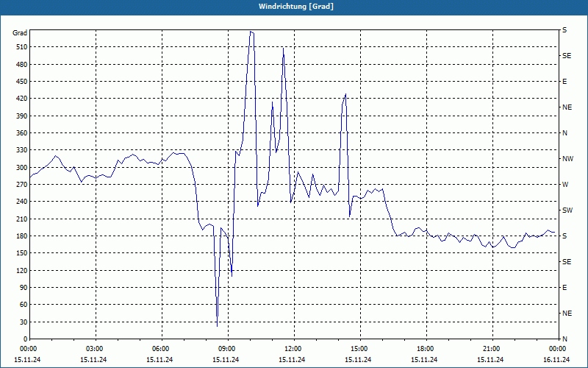Pick the 390 y-axis label
The height and width of the screenshot is (368, 588).
(21, 116)
